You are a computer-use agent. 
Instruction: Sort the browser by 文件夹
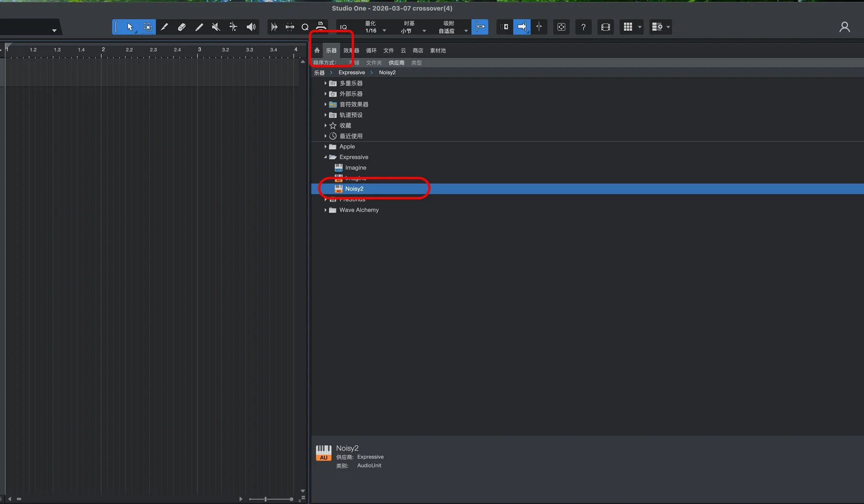[373, 62]
